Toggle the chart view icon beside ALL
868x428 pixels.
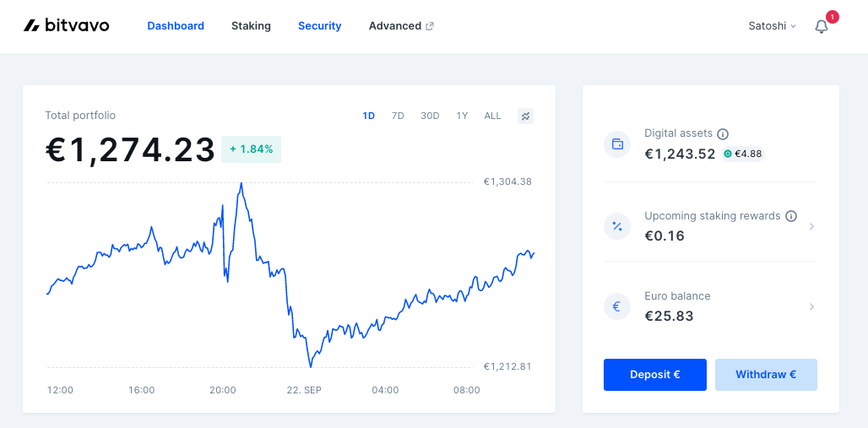(525, 116)
